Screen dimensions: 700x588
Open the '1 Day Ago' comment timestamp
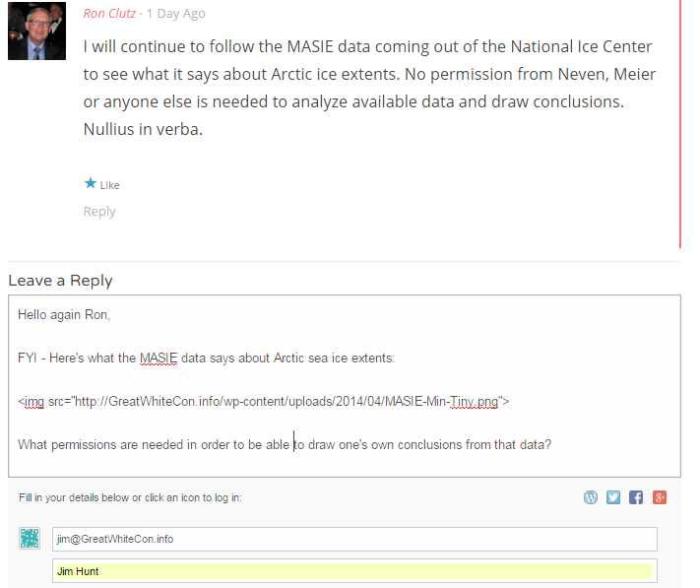[176, 14]
